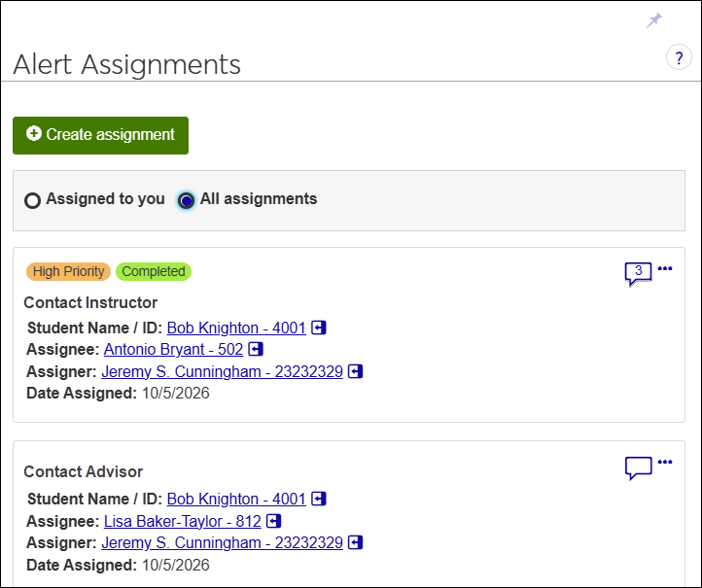Viewport: 702px width, 588px height.
Task: Open Bob Knighton link in Contact Instructor card
Action: 236,328
